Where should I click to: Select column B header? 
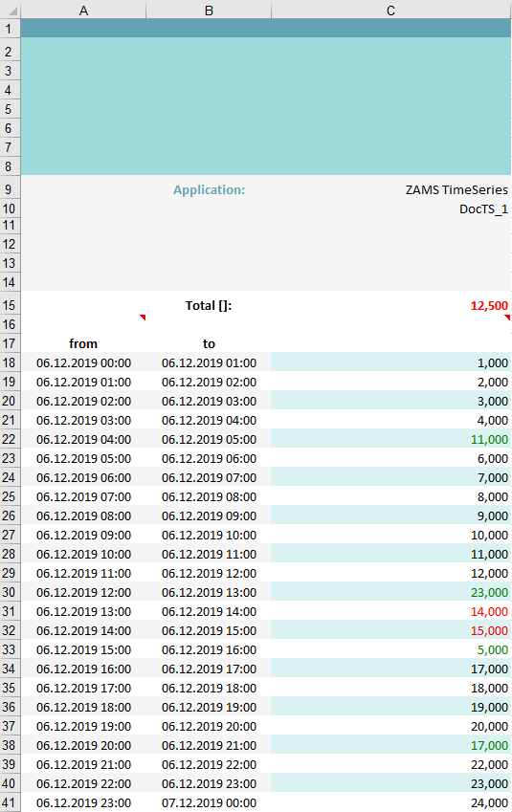[209, 11]
